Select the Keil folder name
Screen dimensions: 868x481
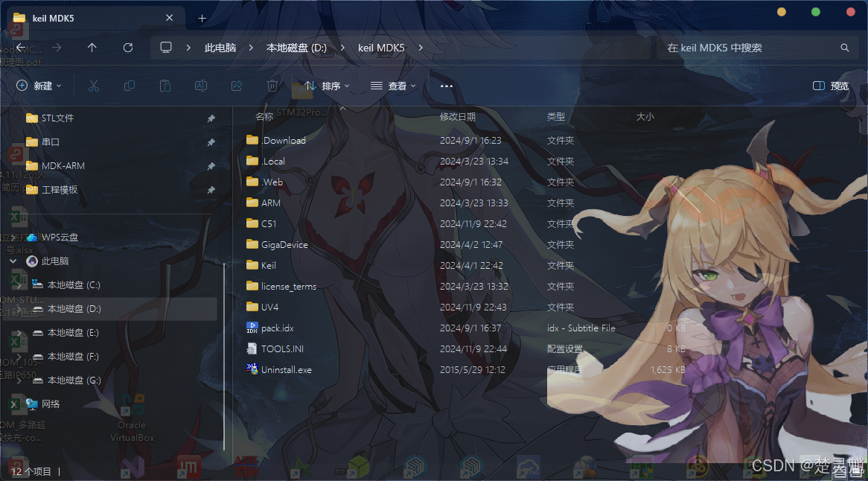(x=269, y=266)
